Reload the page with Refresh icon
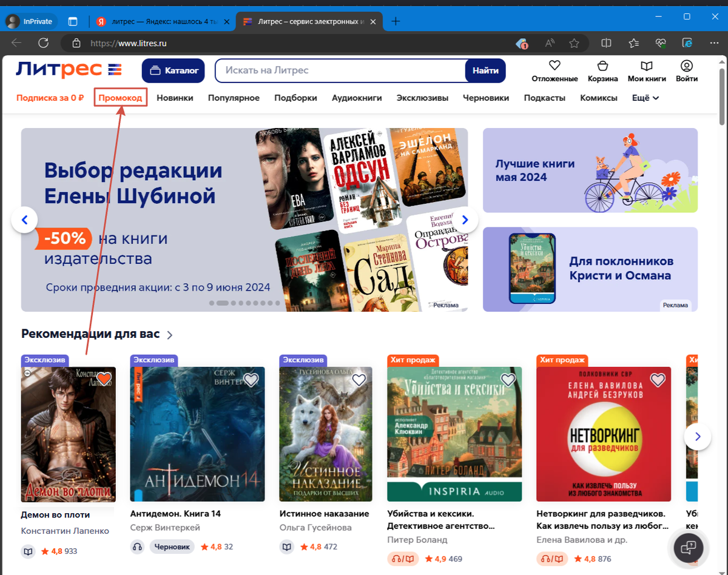Viewport: 728px width, 575px height. 44,43
